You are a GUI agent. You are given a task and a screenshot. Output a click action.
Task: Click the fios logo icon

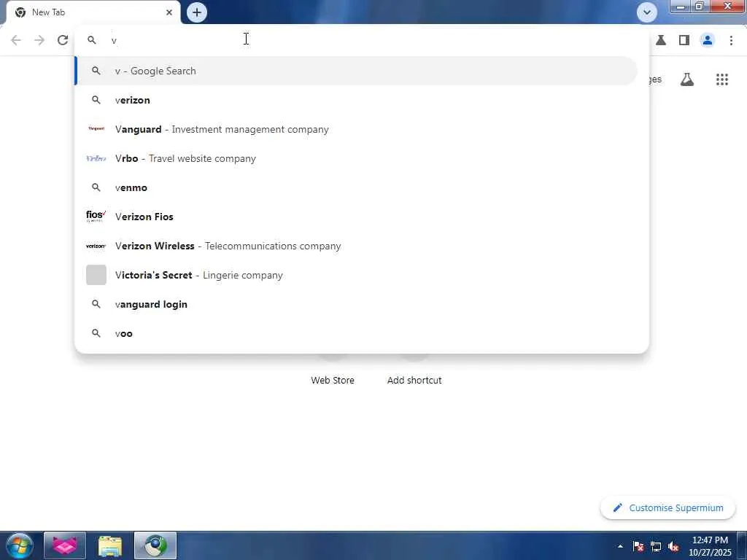(x=96, y=216)
